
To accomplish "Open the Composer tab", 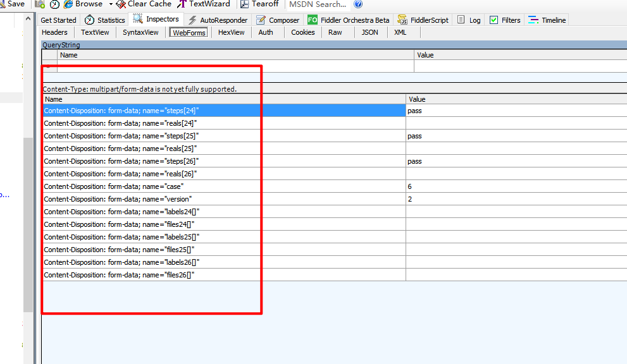I will [x=278, y=20].
